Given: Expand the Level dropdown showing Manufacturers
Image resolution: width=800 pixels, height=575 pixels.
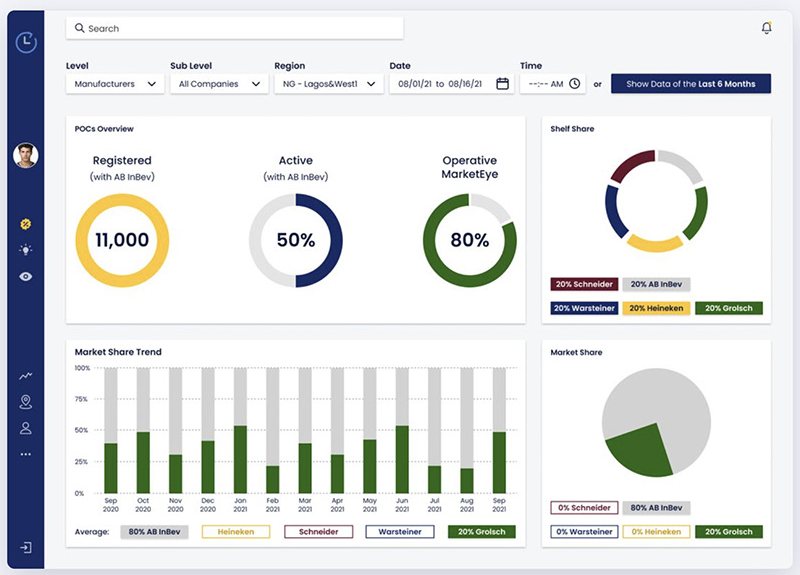Looking at the screenshot, I should 115,84.
